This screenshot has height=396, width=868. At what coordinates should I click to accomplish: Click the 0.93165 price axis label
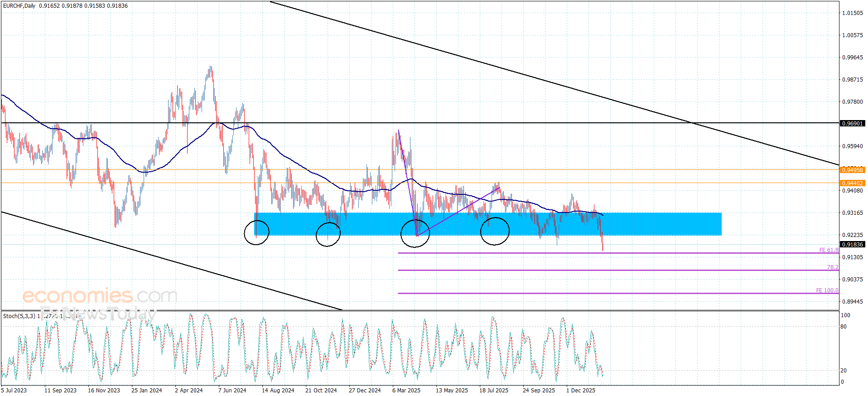click(x=853, y=213)
